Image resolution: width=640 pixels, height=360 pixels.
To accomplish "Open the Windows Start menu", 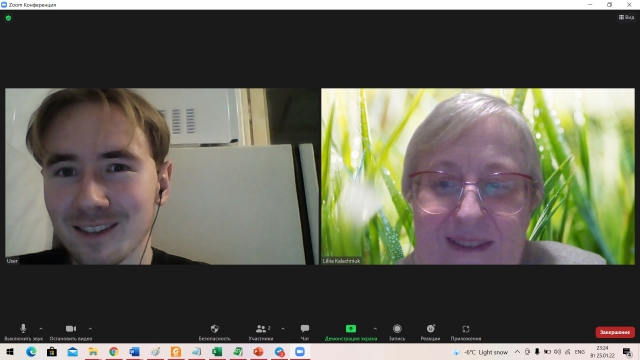I will pyautogui.click(x=10, y=352).
